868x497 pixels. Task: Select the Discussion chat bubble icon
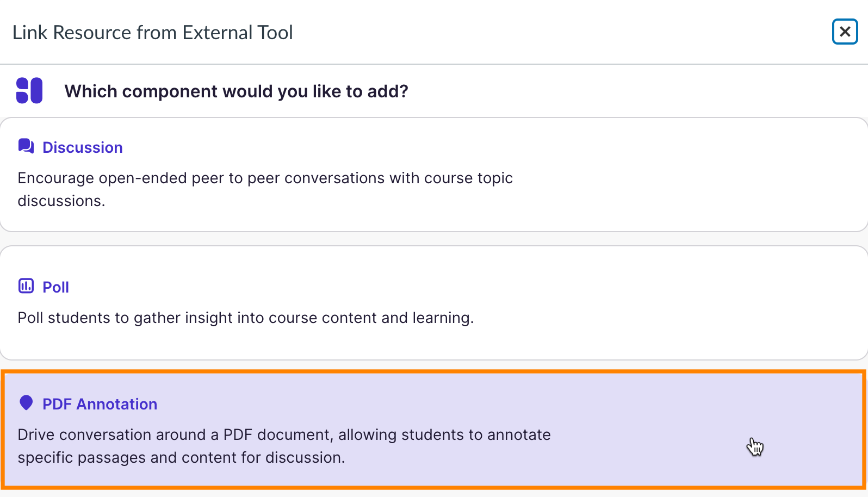[x=25, y=146]
